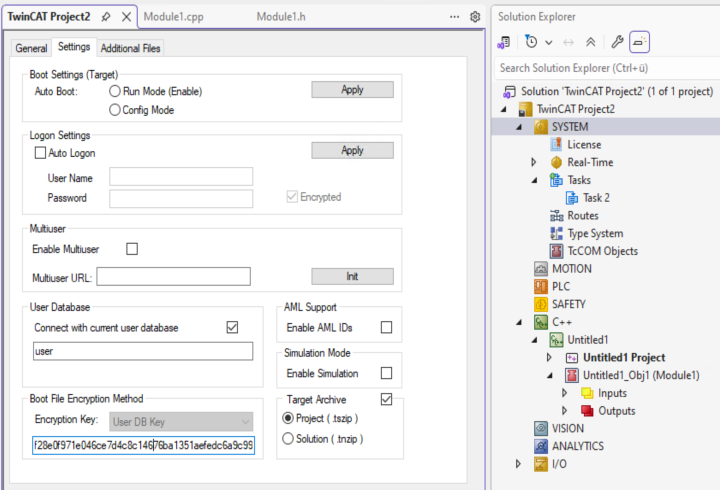This screenshot has width=720, height=490.
Task: Click the VISION node icon
Action: 541,428
